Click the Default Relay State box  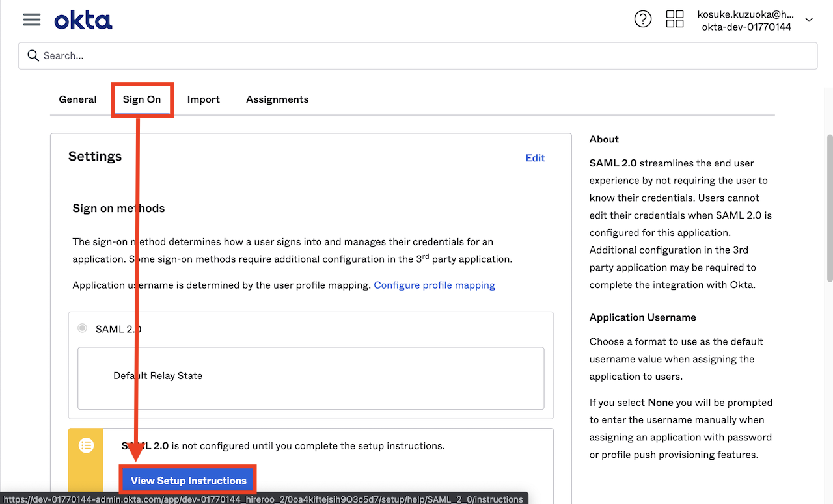[x=311, y=378]
